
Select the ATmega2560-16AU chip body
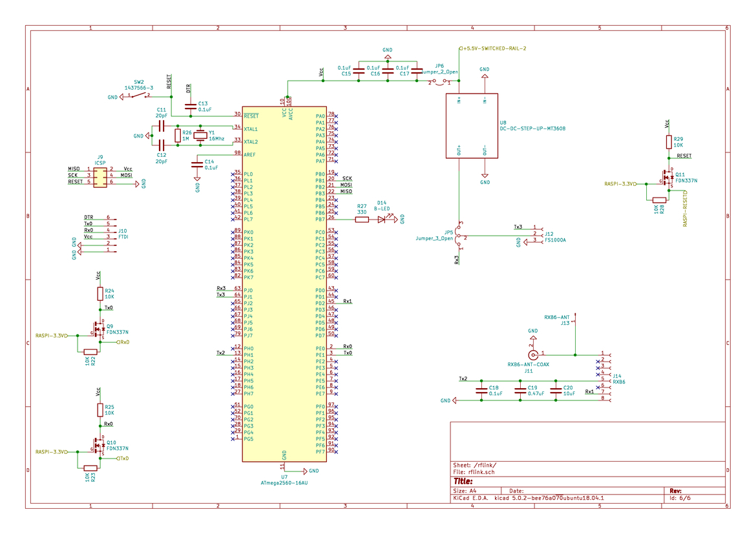(x=284, y=284)
